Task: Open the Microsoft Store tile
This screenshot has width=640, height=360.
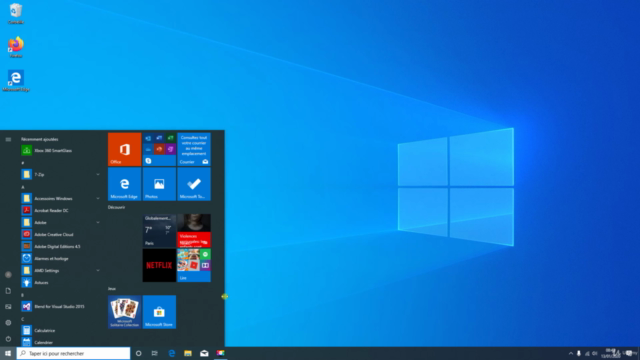Action: [x=159, y=312]
